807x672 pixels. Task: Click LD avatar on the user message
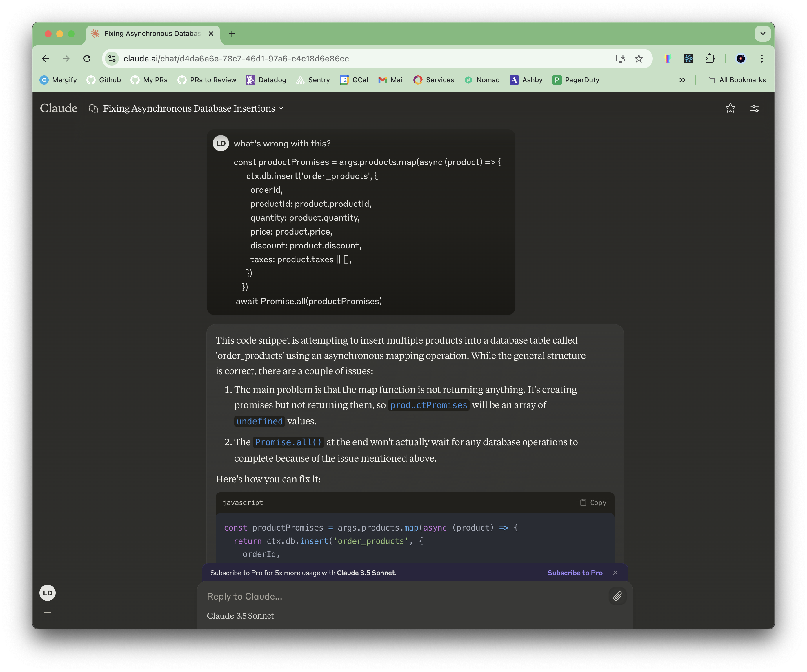click(x=221, y=144)
